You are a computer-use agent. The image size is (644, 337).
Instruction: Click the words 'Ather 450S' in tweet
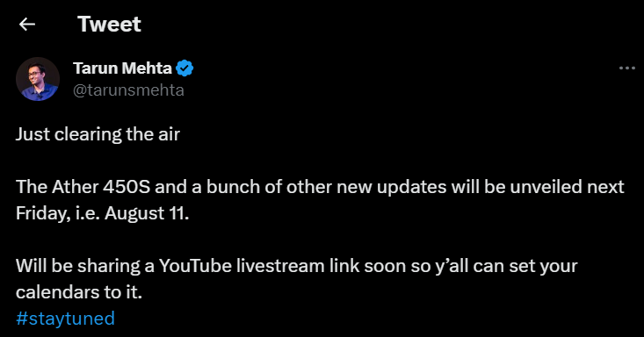click(101, 187)
